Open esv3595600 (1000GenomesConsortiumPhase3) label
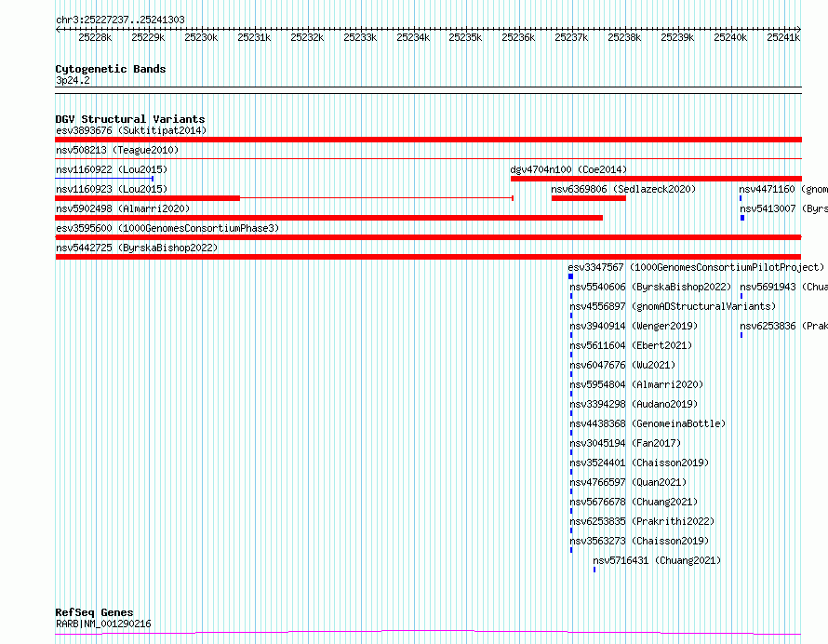The width and height of the screenshot is (828, 644). click(x=167, y=228)
